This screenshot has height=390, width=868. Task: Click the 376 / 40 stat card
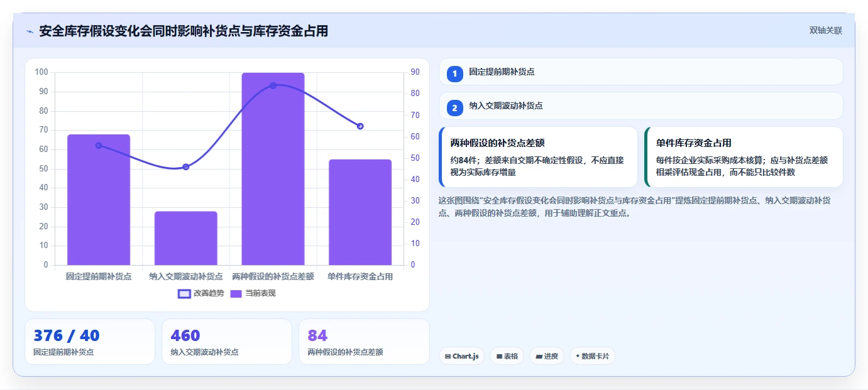90,342
